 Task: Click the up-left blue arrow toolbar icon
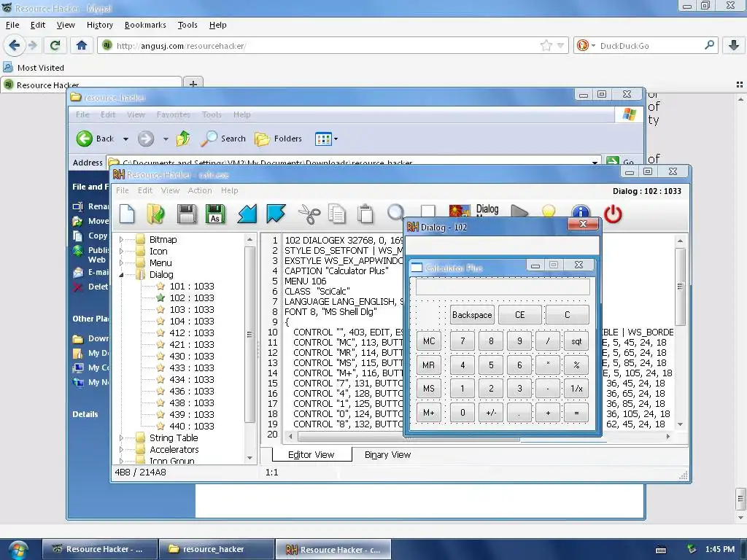[x=276, y=214]
